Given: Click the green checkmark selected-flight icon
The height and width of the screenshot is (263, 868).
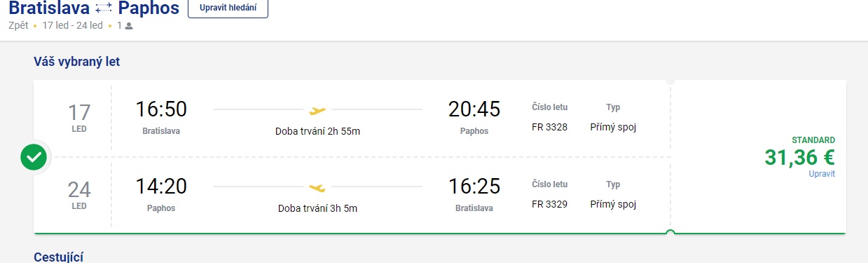Looking at the screenshot, I should click(34, 157).
